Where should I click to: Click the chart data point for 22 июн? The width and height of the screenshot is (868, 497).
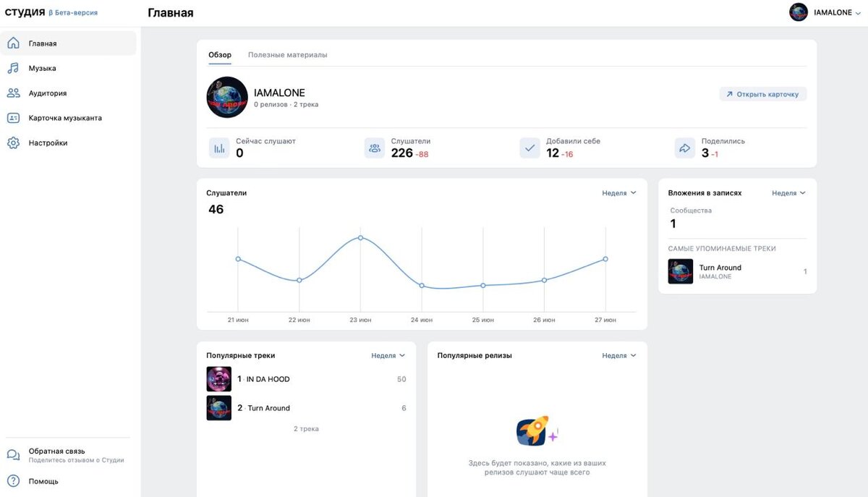click(x=299, y=280)
